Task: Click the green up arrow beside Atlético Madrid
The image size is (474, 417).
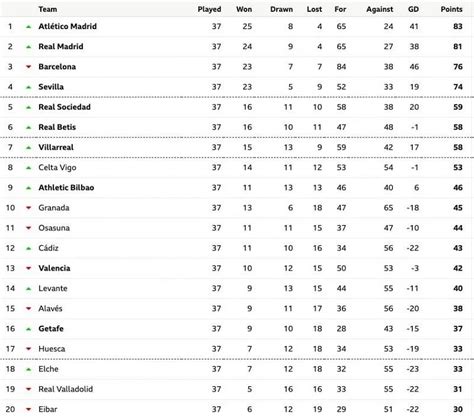Action: (x=29, y=27)
